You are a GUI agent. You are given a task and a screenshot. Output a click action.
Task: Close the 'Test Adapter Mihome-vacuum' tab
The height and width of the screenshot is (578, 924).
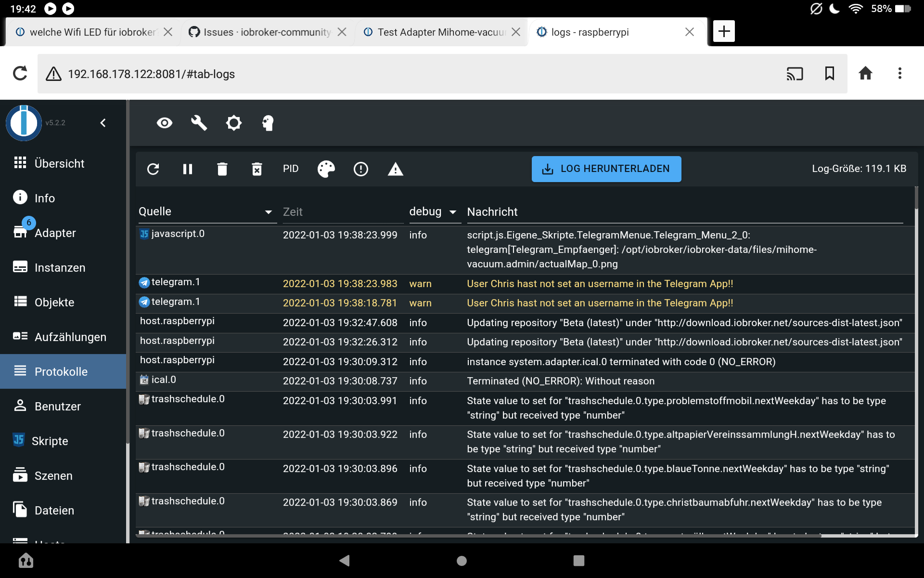(516, 32)
